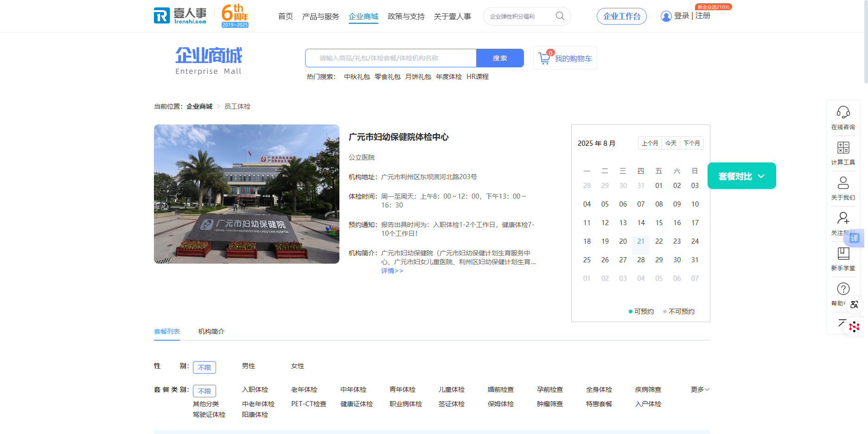The height and width of the screenshot is (434, 868).
Task: Go to next month 下个月
Action: click(x=692, y=143)
